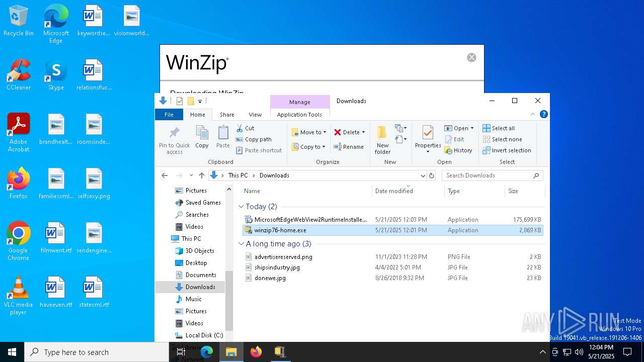Open recent locations dropdown arrow

pos(191,175)
